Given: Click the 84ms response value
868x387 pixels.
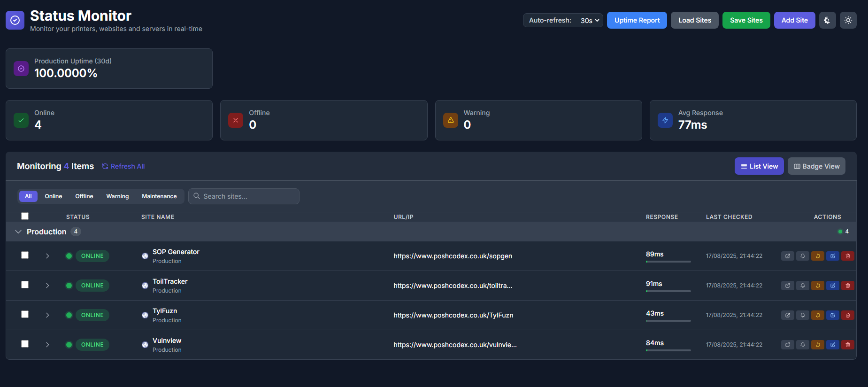Looking at the screenshot, I should [655, 343].
